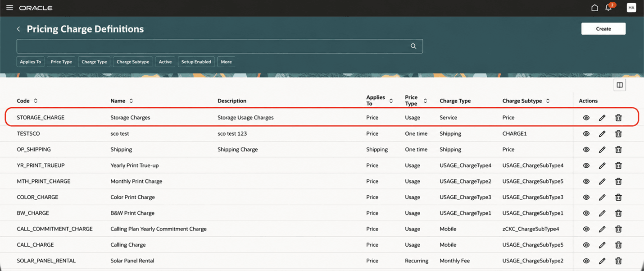644x271 pixels.
Task: Sort by the Charge Subtype column header
Action: click(x=548, y=101)
